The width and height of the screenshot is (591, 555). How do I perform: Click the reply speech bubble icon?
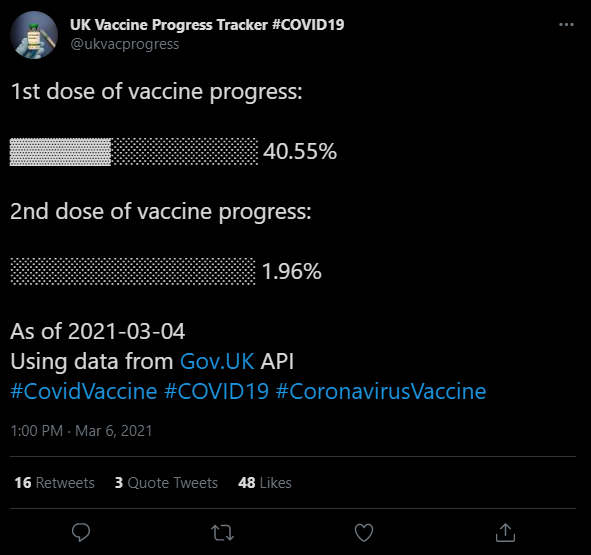point(81,532)
